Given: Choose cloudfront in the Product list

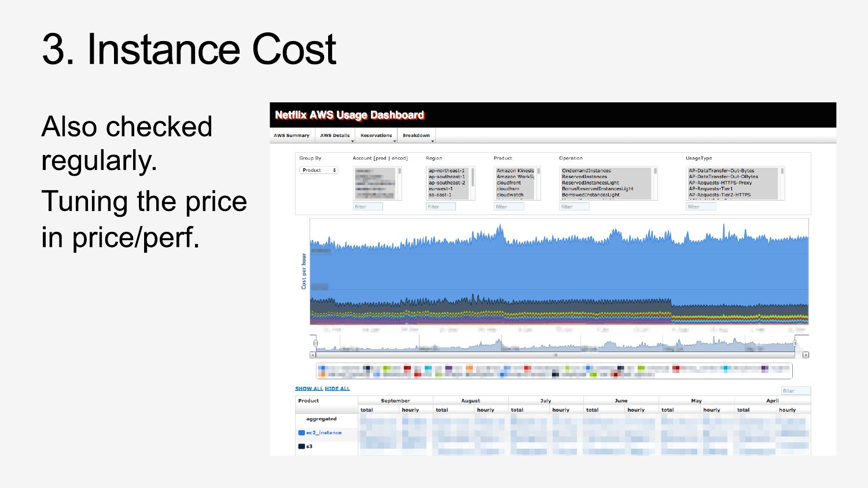Looking at the screenshot, I should pyautogui.click(x=509, y=183).
